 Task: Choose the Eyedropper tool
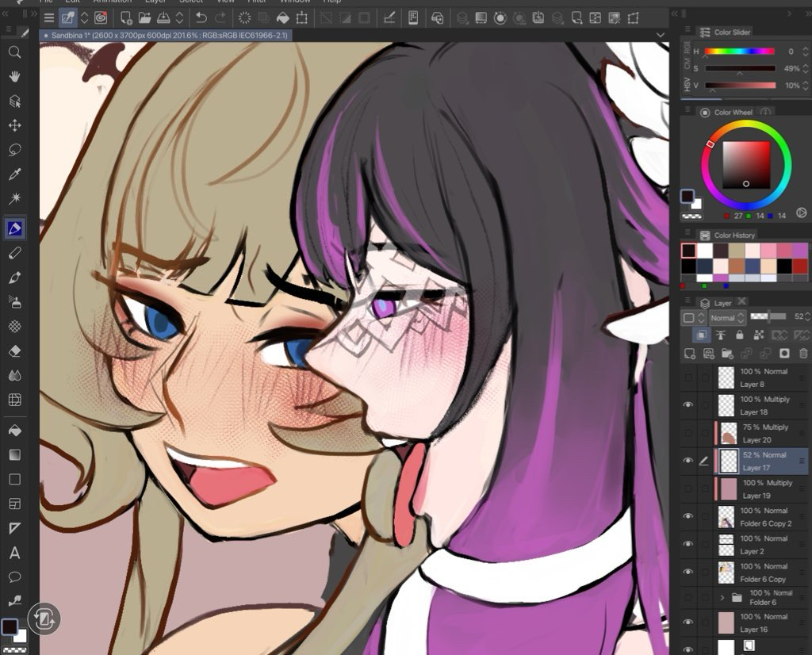[x=14, y=174]
